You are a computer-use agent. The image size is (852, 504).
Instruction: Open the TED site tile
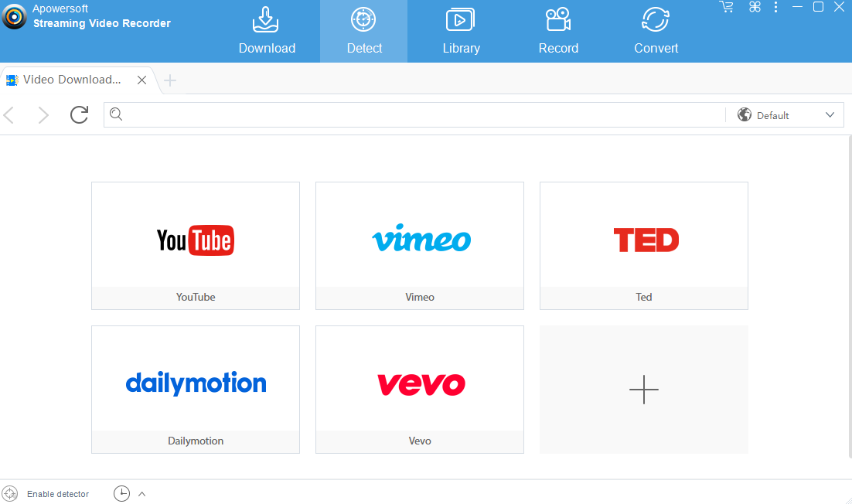[x=644, y=246]
